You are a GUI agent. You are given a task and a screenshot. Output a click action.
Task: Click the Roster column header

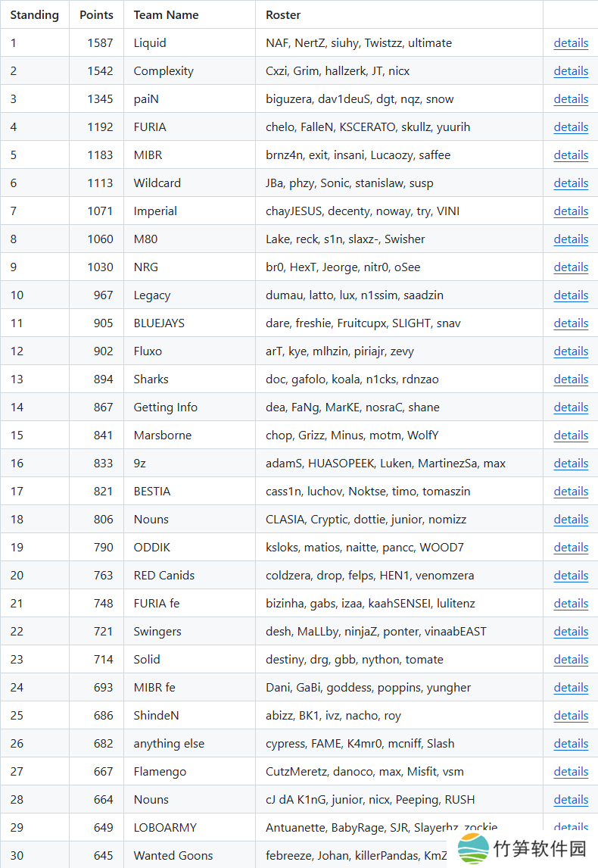point(283,15)
